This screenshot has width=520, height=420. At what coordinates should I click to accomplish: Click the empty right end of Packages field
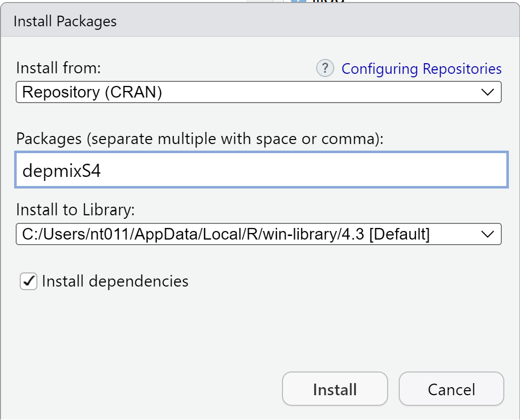coord(455,170)
